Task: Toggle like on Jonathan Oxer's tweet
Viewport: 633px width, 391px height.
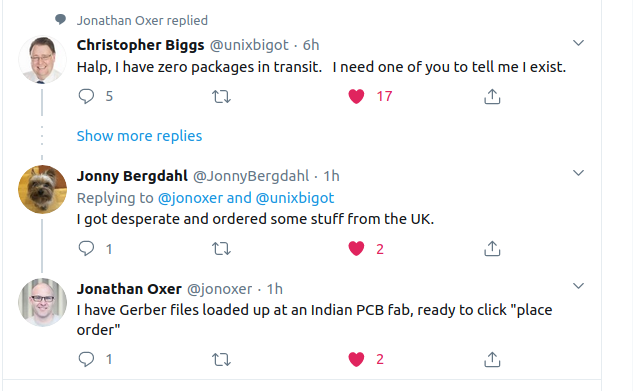Action: [356, 359]
